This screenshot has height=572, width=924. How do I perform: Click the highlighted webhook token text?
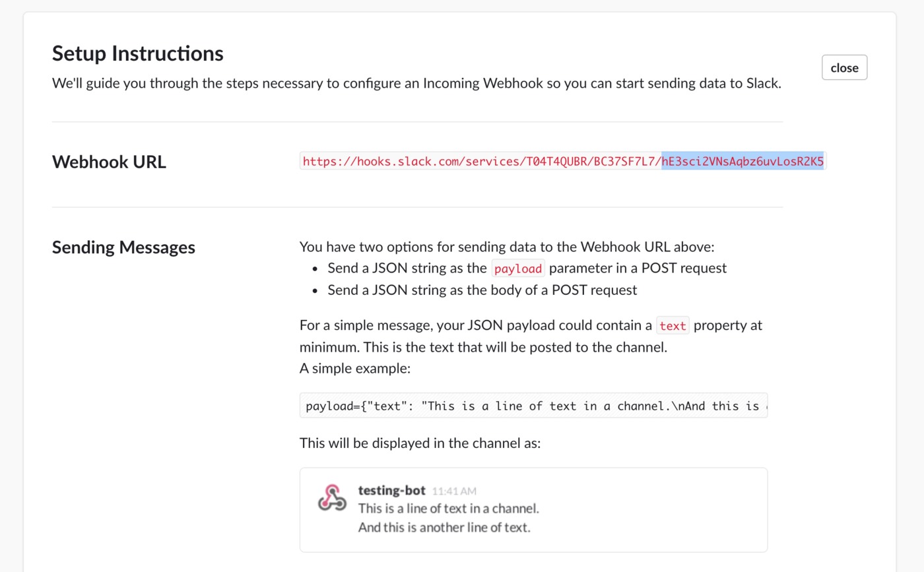pos(742,161)
